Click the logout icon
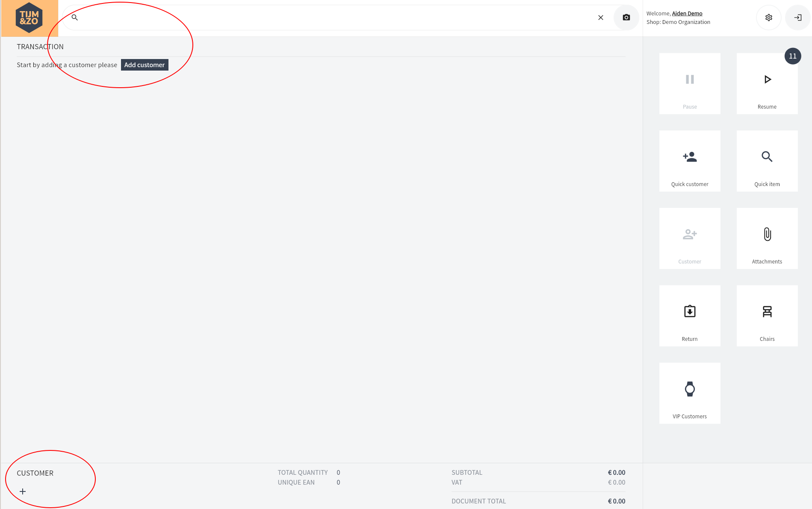812x509 pixels. pos(798,18)
